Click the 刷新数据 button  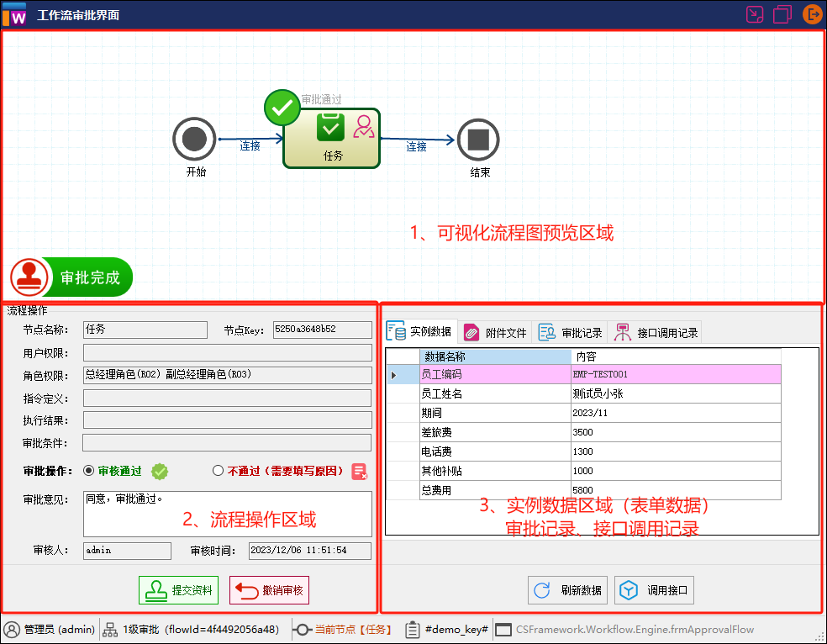click(x=567, y=590)
